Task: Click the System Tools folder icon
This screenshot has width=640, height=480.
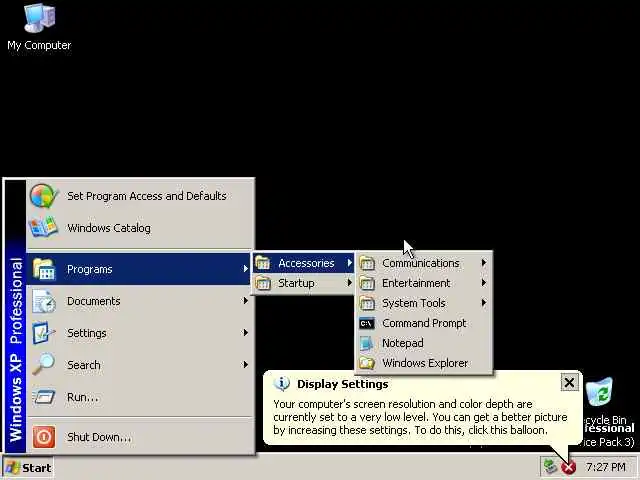Action: 367,303
